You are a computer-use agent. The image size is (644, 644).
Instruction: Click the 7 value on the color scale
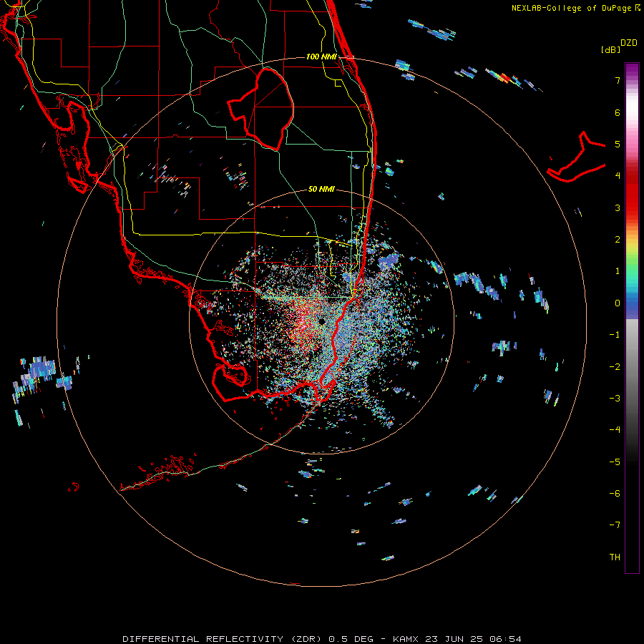[x=618, y=80]
